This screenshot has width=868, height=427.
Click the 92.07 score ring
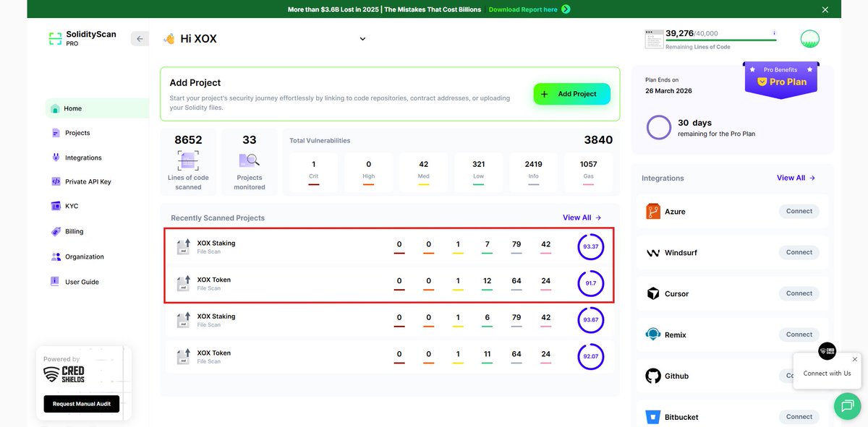[x=591, y=357]
